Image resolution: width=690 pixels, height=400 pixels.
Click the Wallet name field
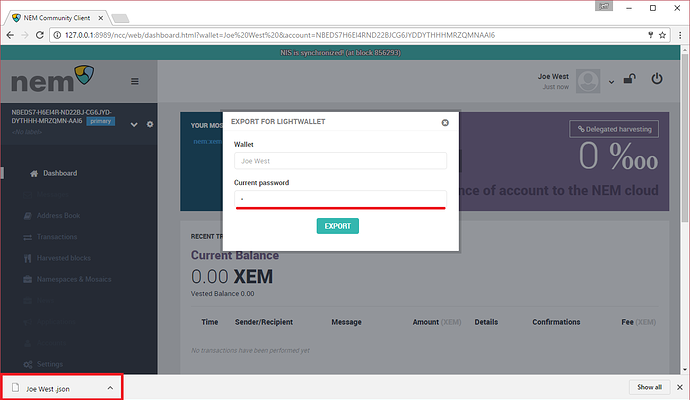340,161
